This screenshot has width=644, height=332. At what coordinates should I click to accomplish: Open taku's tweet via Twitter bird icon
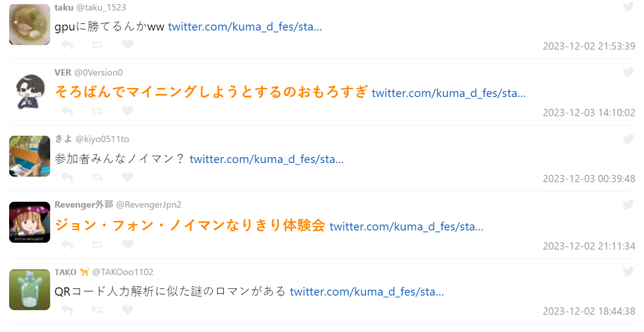pos(628,6)
